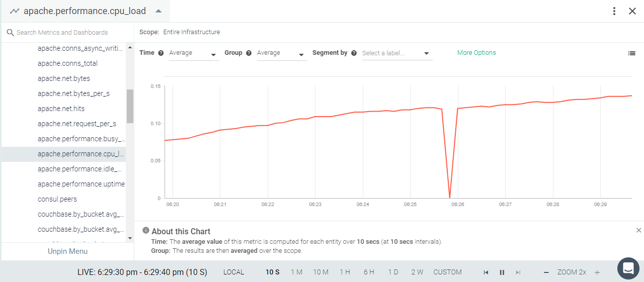The height and width of the screenshot is (282, 644).
Task: Click Unpin Menu button
Action: click(67, 251)
